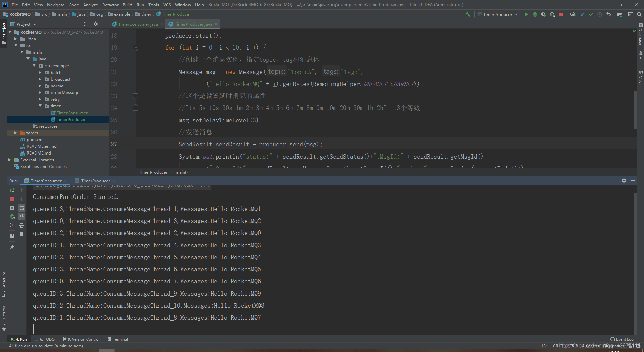The width and height of the screenshot is (644, 352).
Task: Switch to the TimerProducer run tab
Action: (95, 181)
